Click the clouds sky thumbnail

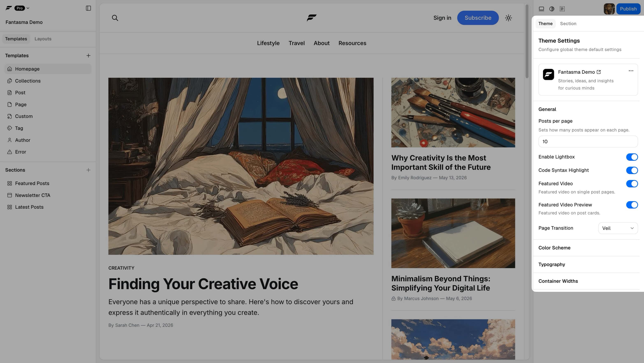pos(453,339)
